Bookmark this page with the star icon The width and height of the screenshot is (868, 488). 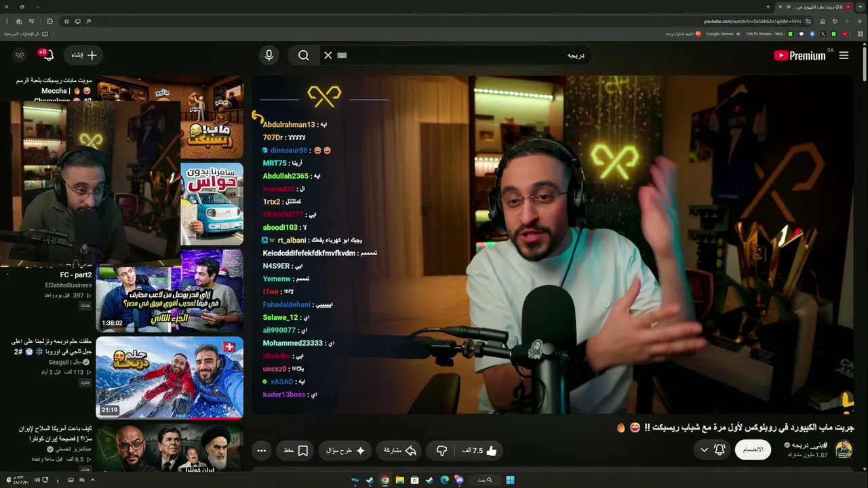tap(66, 21)
